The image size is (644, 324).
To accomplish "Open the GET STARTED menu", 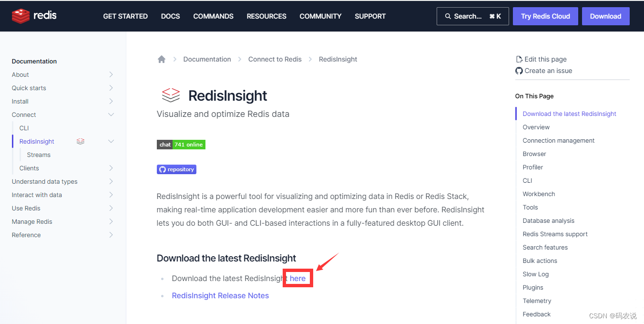I will coord(125,16).
